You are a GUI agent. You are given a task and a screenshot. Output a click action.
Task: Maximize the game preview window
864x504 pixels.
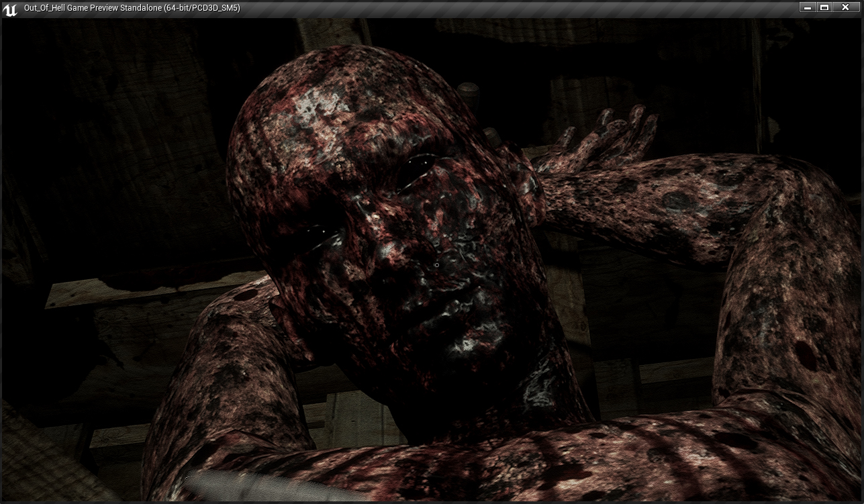point(825,7)
